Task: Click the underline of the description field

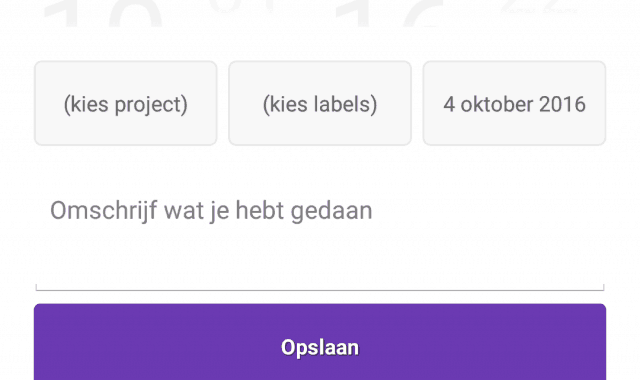Action: coord(320,290)
